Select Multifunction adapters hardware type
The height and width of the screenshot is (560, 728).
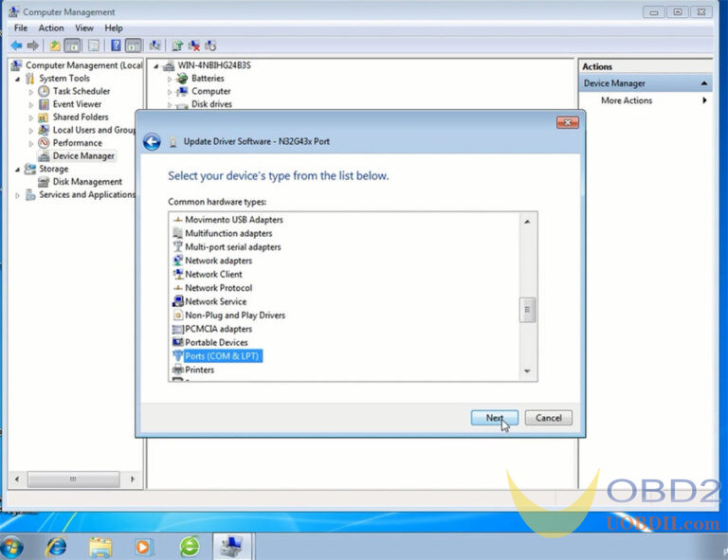[228, 233]
